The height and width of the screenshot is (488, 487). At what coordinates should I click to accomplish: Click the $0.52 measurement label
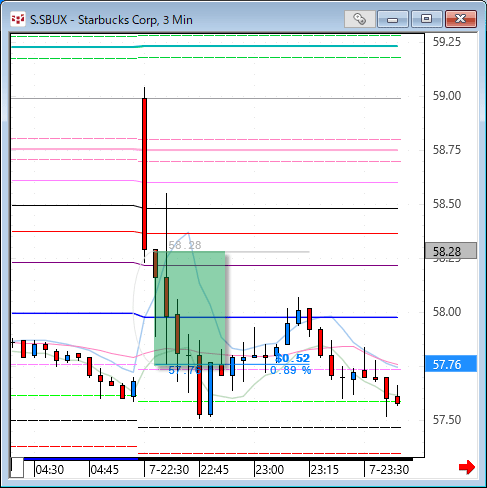click(292, 358)
